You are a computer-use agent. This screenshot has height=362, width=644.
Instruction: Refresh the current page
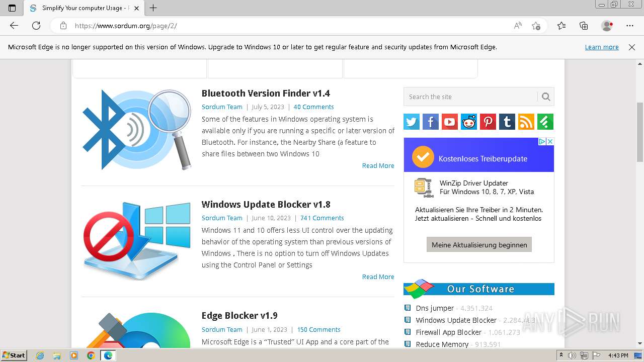36,26
